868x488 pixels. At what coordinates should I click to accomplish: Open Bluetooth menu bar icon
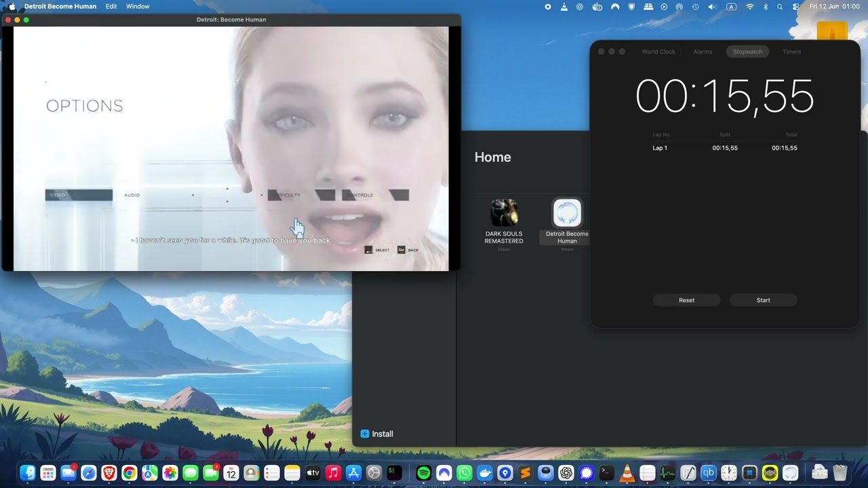(x=766, y=6)
